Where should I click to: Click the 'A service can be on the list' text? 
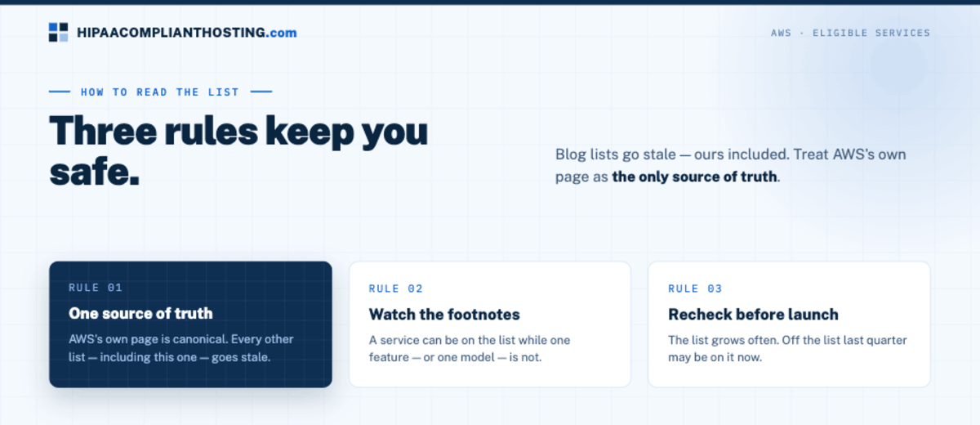(x=470, y=348)
